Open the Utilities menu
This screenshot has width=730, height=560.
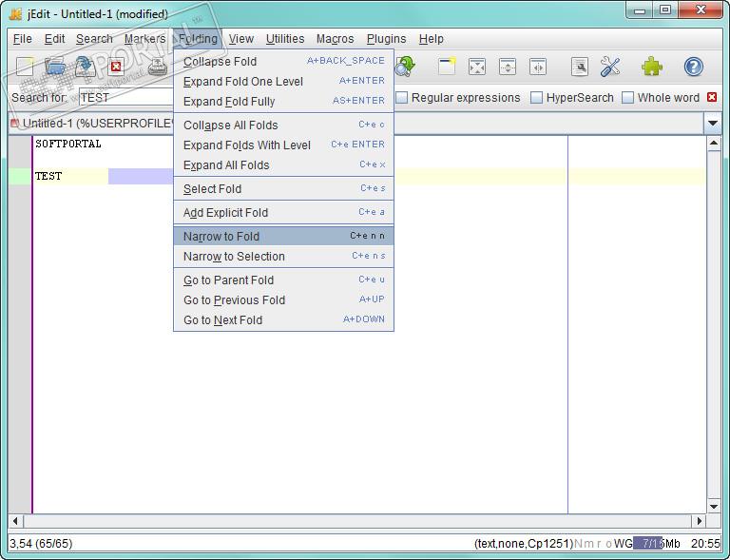(285, 39)
